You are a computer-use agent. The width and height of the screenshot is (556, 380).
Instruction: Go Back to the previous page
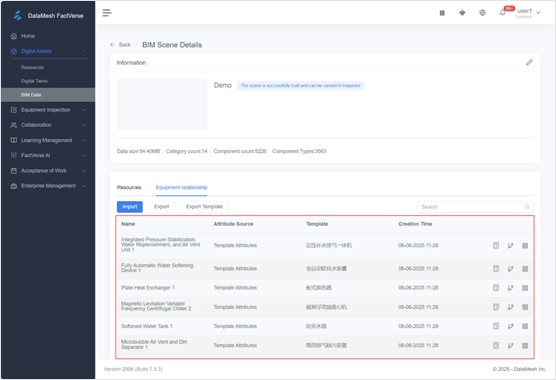tap(121, 45)
